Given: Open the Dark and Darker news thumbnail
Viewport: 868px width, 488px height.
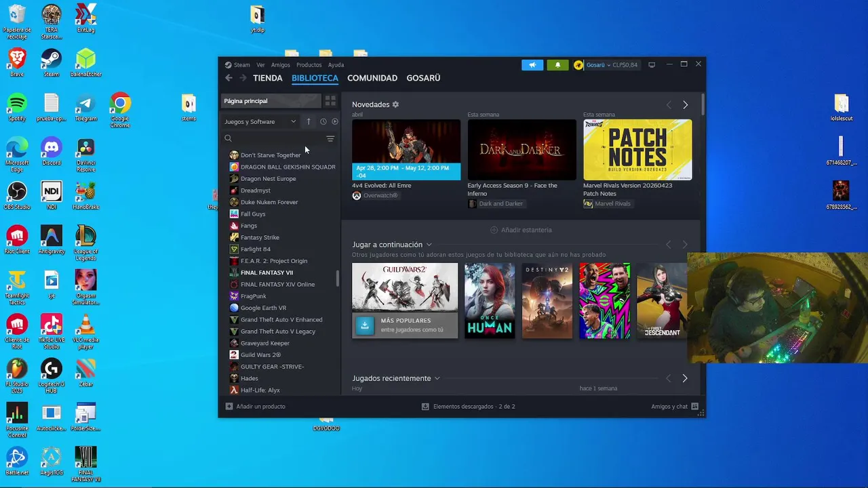Looking at the screenshot, I should coord(521,150).
